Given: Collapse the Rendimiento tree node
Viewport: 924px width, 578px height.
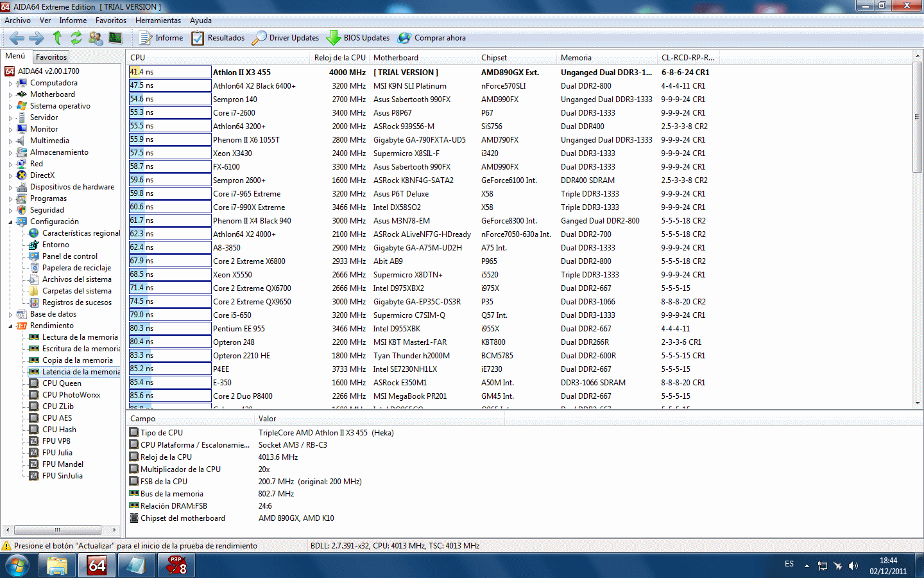Looking at the screenshot, I should coord(10,326).
